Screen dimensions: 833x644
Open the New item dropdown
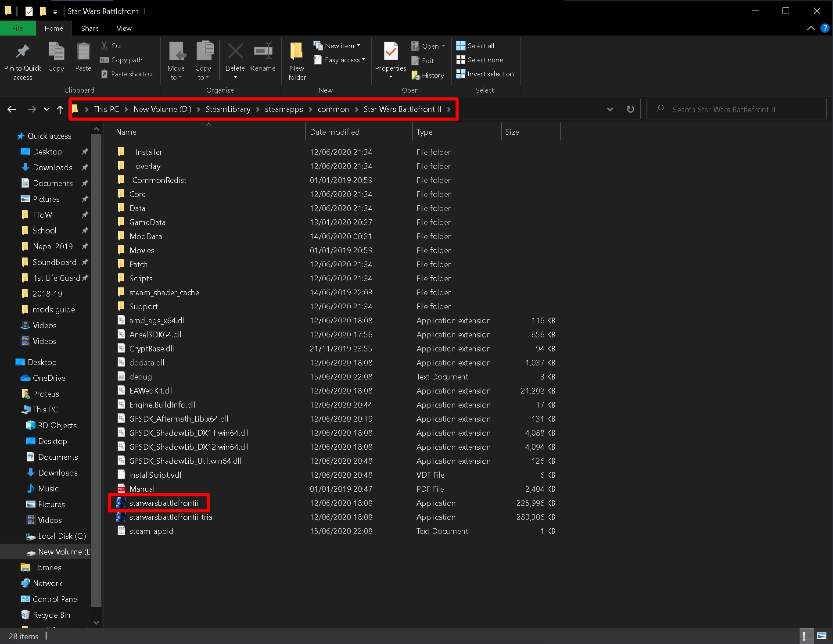[x=337, y=46]
